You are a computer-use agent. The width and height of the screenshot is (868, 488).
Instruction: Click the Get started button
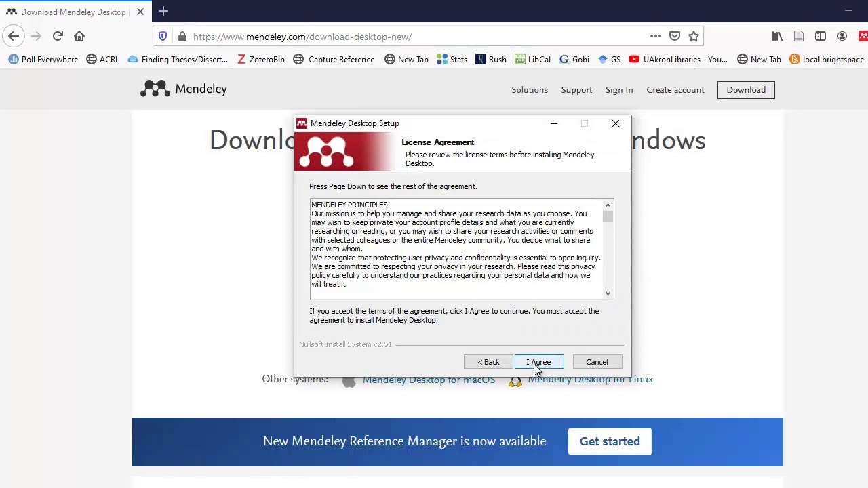click(x=610, y=441)
